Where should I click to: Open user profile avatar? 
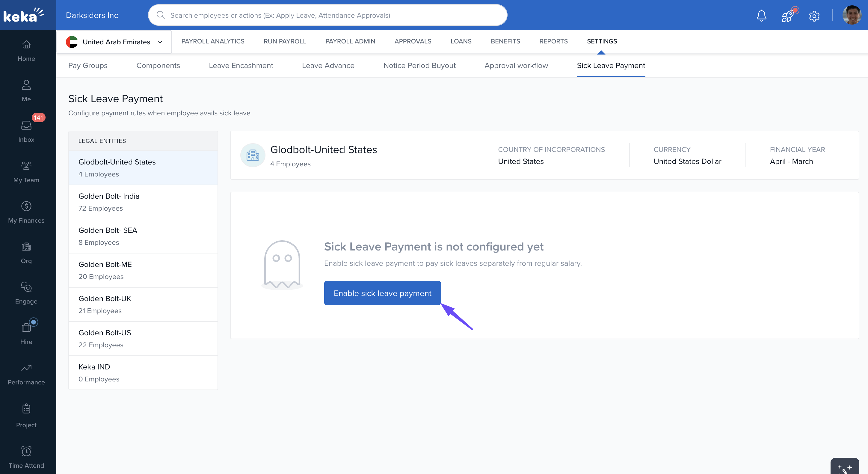[x=852, y=15]
